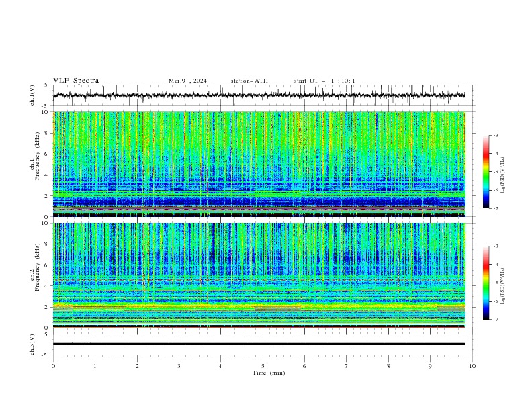Image resolution: width=532 pixels, height=411 pixels.
Task: Click the "8" tick on the time axis
Action: click(388, 366)
